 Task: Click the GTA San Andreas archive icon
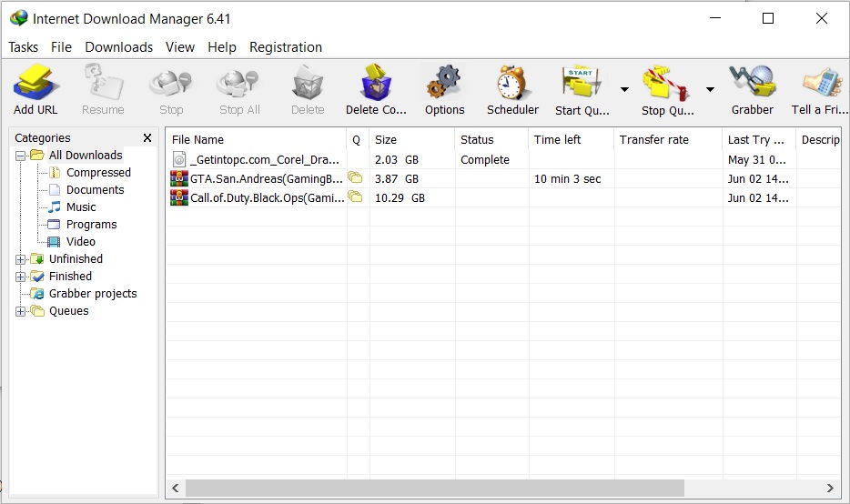click(x=179, y=178)
